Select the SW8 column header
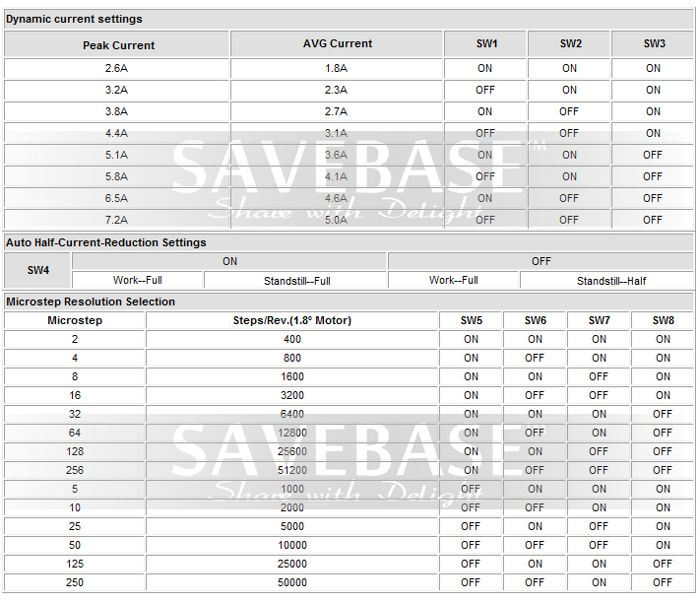Screen dimensions: 700x603 coord(663,320)
